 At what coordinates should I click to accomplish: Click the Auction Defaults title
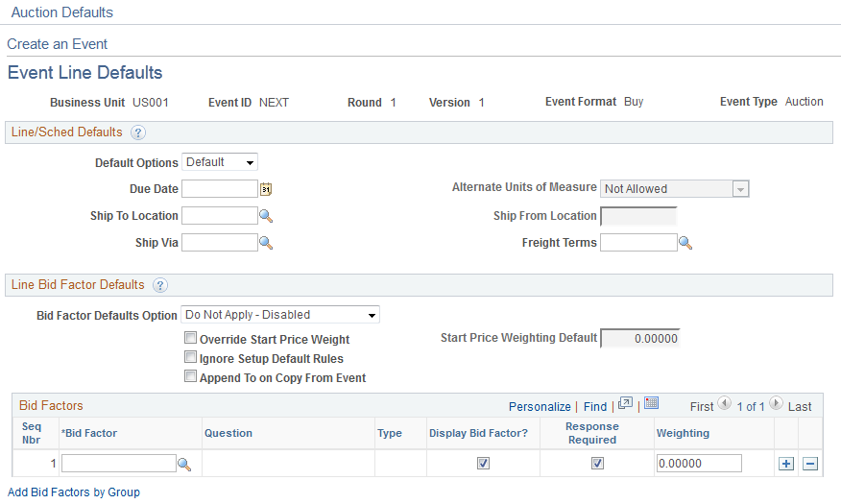pyautogui.click(x=62, y=12)
